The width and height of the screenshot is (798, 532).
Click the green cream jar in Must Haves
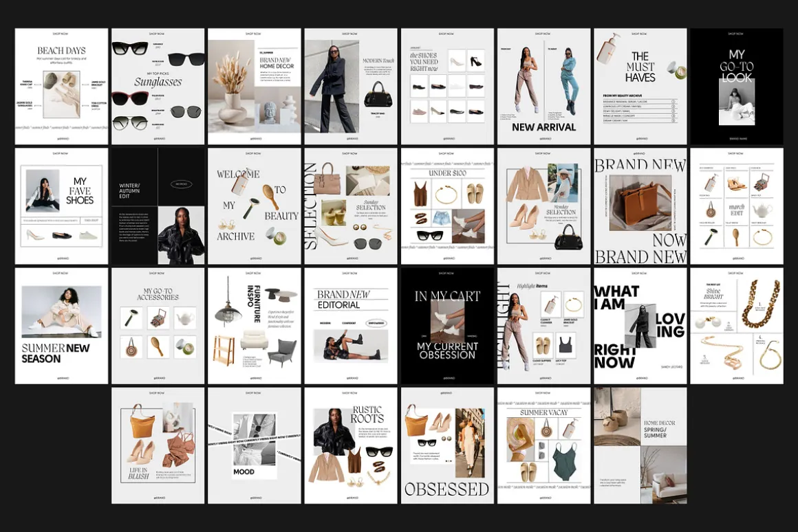(x=676, y=71)
